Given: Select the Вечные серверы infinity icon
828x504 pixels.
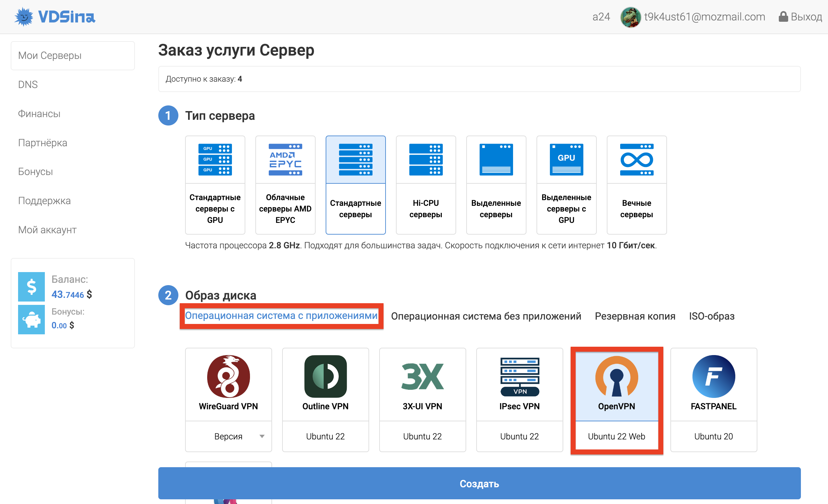Looking at the screenshot, I should click(637, 159).
